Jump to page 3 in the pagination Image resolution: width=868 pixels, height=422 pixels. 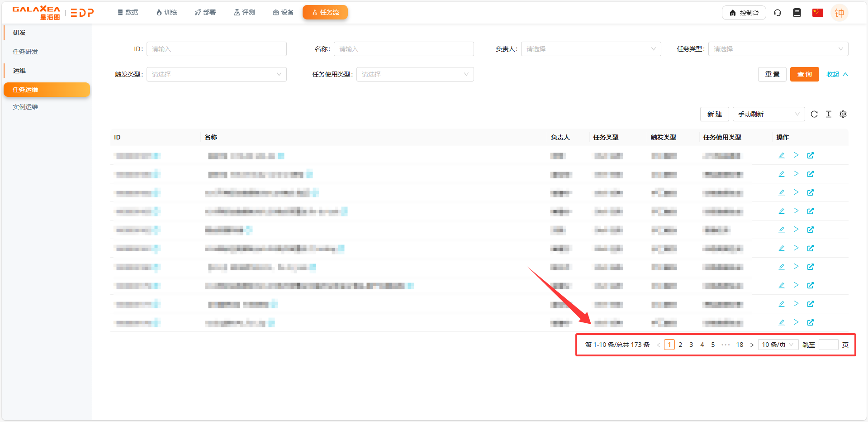tap(691, 344)
